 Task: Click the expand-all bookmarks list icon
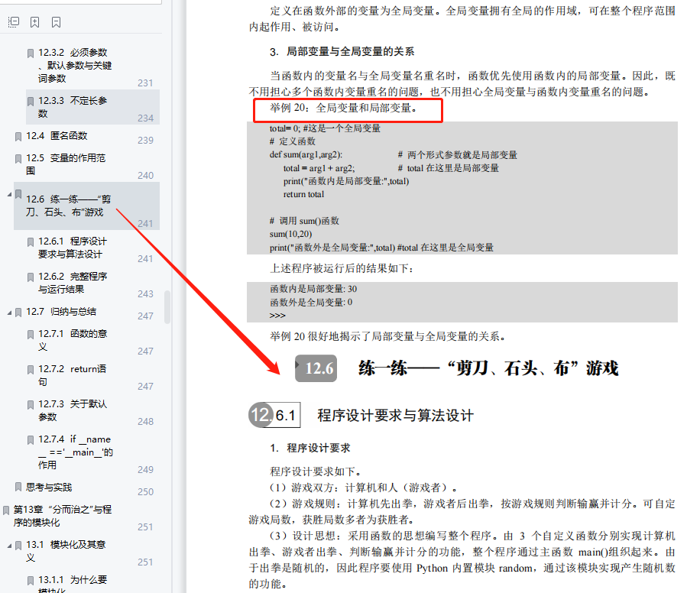click(14, 22)
